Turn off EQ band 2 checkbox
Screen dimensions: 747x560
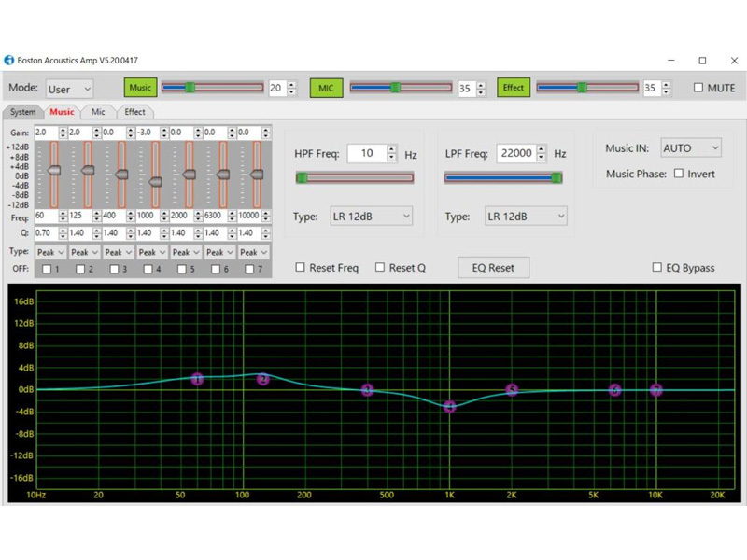[80, 269]
